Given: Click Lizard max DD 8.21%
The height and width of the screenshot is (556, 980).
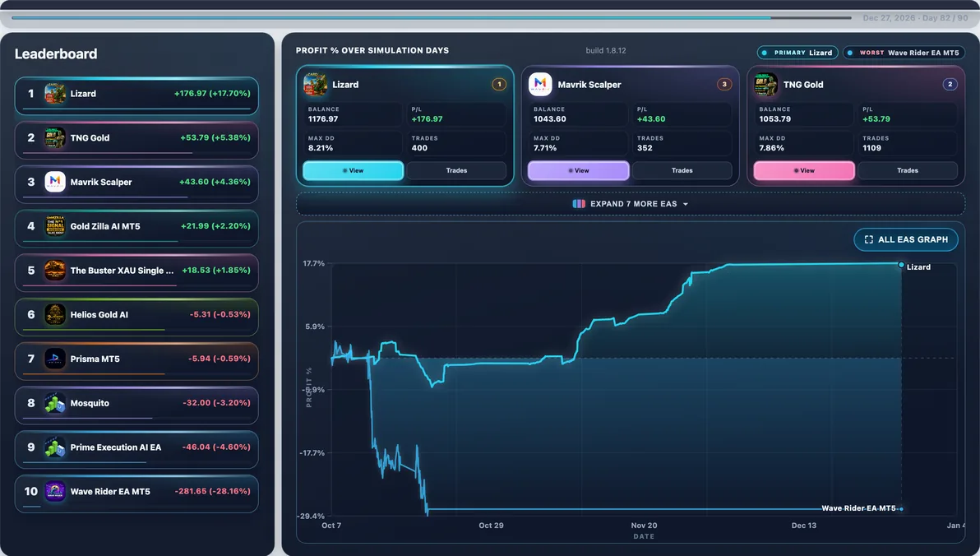Looking at the screenshot, I should tap(321, 148).
